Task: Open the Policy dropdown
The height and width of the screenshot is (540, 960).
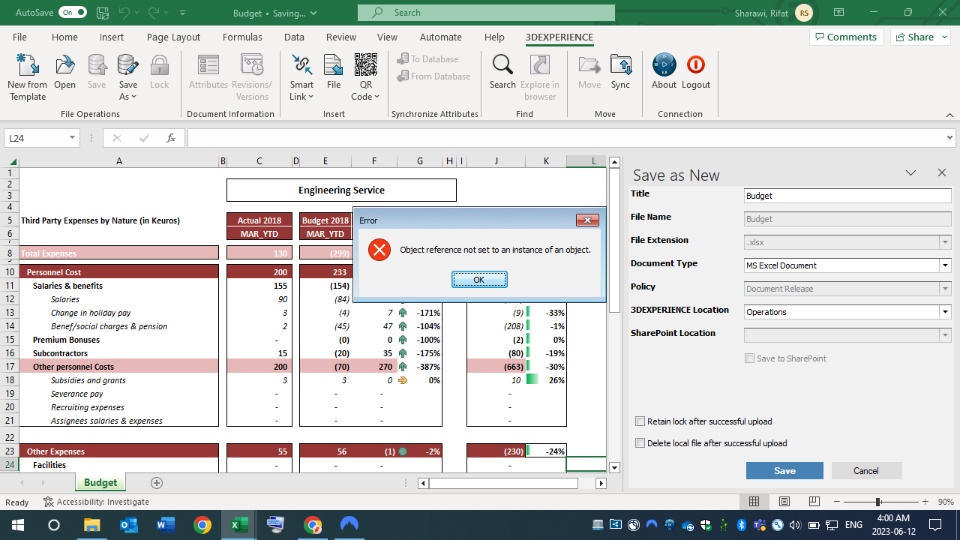Action: click(945, 288)
